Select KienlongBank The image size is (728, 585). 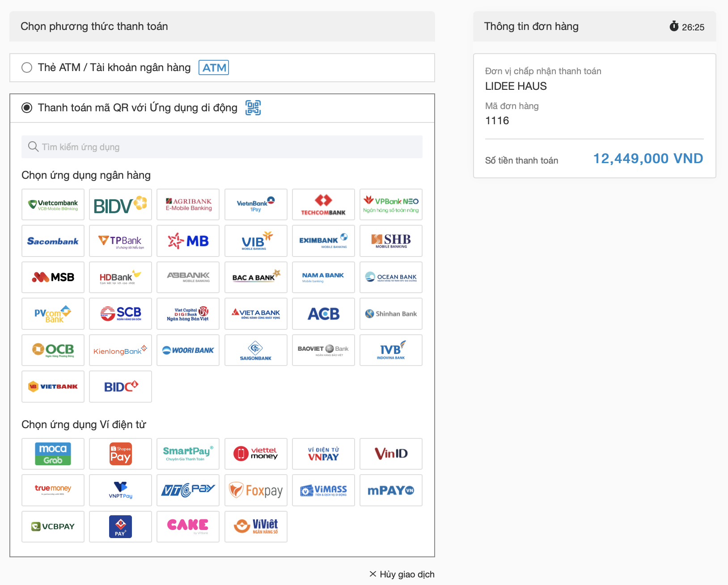click(120, 350)
